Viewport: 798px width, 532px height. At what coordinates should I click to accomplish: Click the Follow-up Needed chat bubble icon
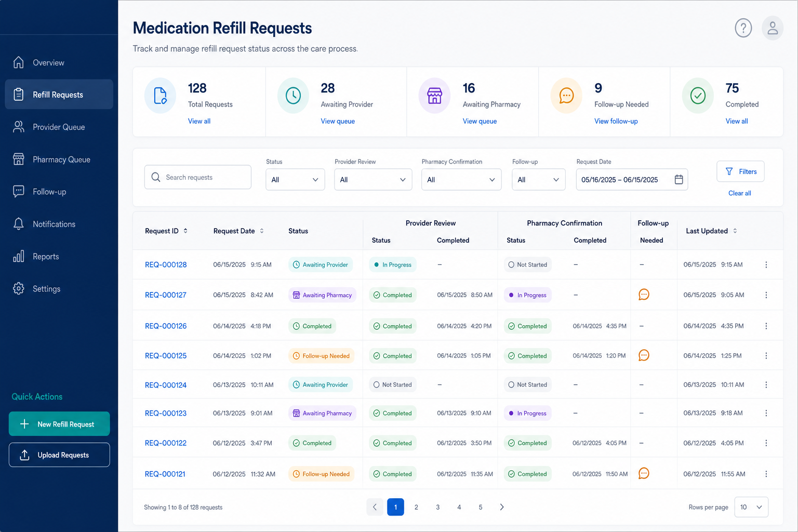(566, 96)
